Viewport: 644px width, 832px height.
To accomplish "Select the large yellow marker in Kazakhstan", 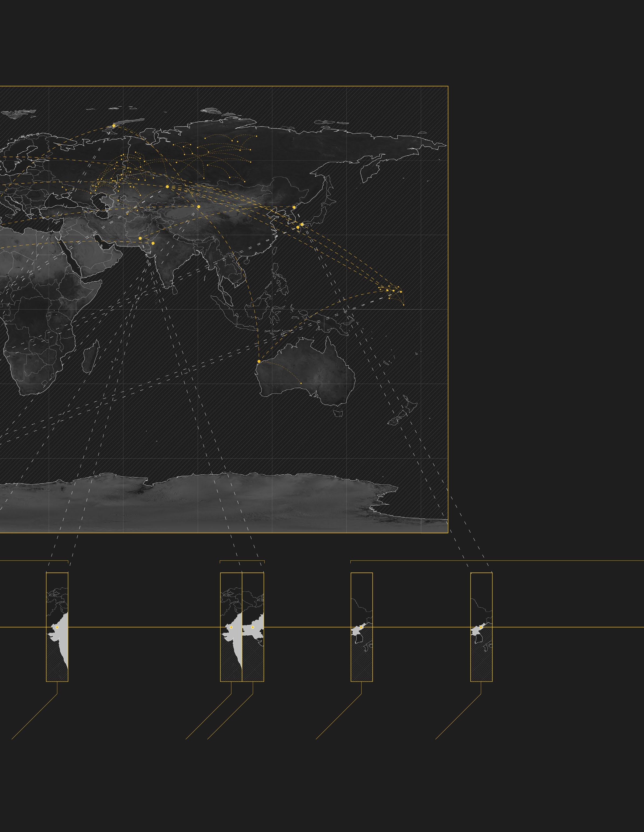I will click(167, 187).
